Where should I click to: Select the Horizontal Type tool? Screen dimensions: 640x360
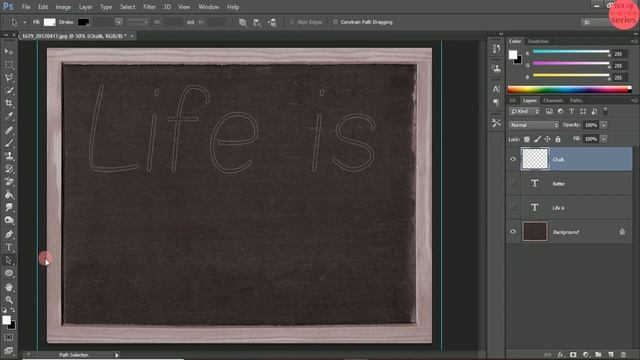point(9,247)
